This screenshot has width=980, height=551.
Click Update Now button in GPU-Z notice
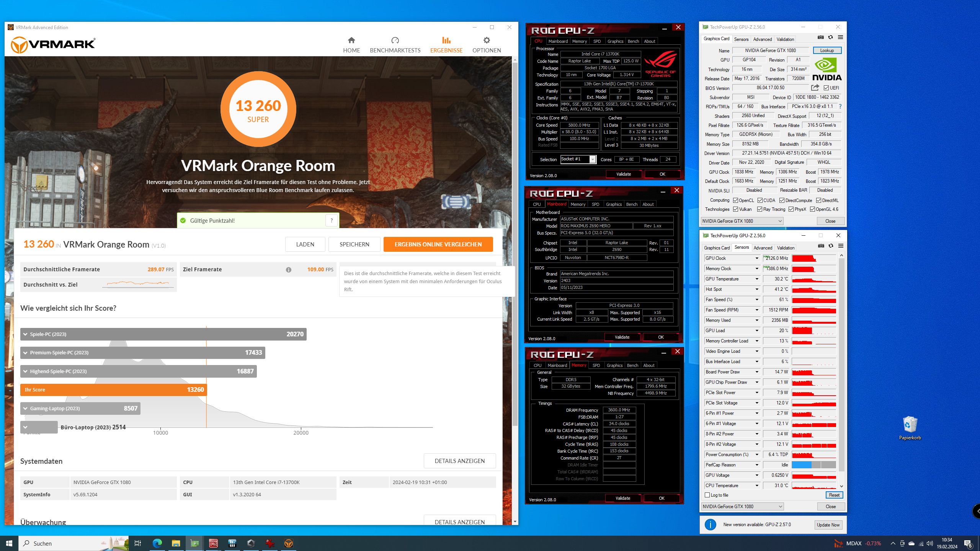click(x=828, y=525)
